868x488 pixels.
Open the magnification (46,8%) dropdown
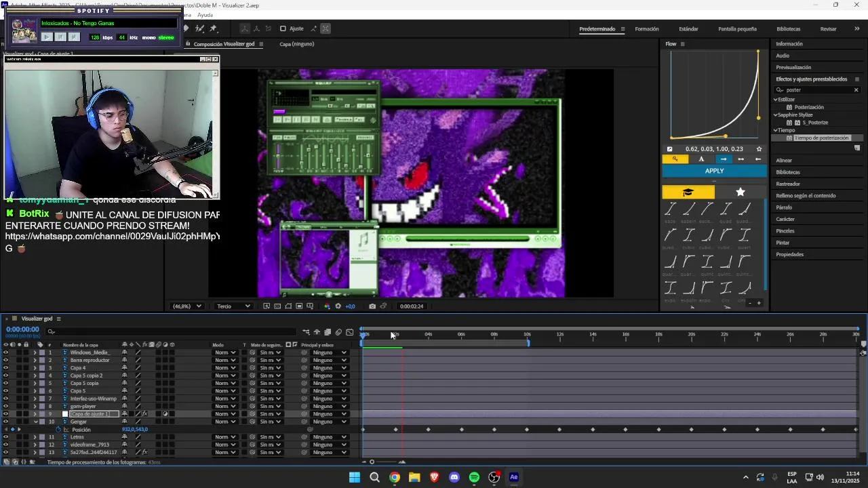click(x=187, y=306)
